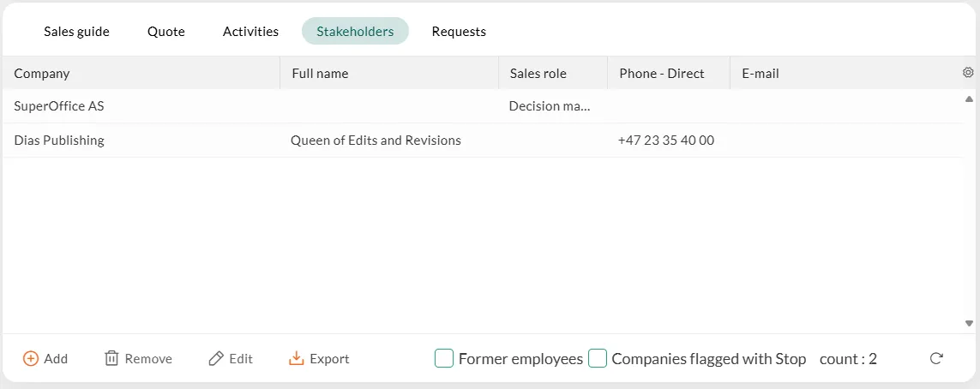Screen dimensions: 980x389
Task: Click the Remove trash icon
Action: tap(111, 359)
